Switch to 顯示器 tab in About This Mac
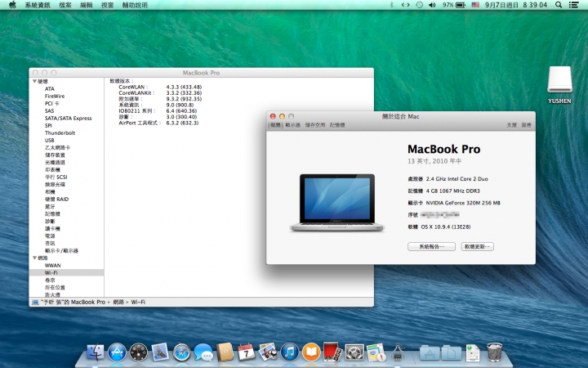This screenshot has height=368, width=588. 292,125
